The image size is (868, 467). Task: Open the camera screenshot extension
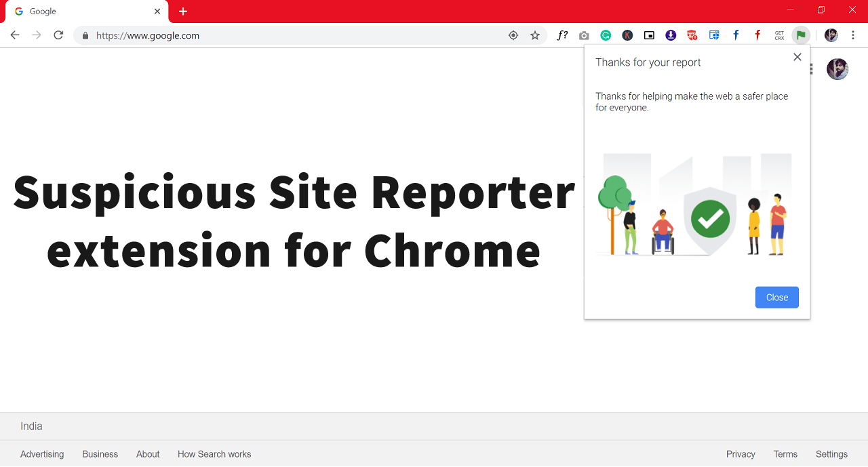click(584, 35)
